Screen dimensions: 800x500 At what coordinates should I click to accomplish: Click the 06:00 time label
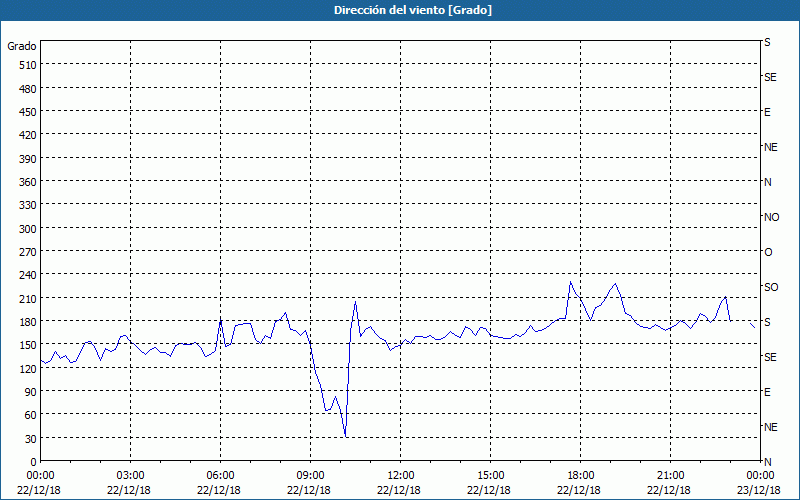tap(220, 476)
